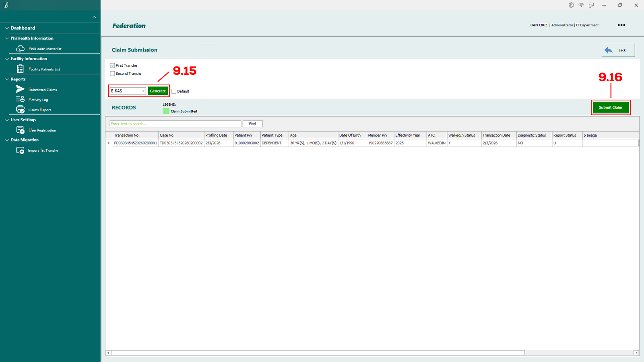Image resolution: width=644 pixels, height=362 pixels.
Task: Collapse the Reports sidebar section
Action: coord(7,79)
